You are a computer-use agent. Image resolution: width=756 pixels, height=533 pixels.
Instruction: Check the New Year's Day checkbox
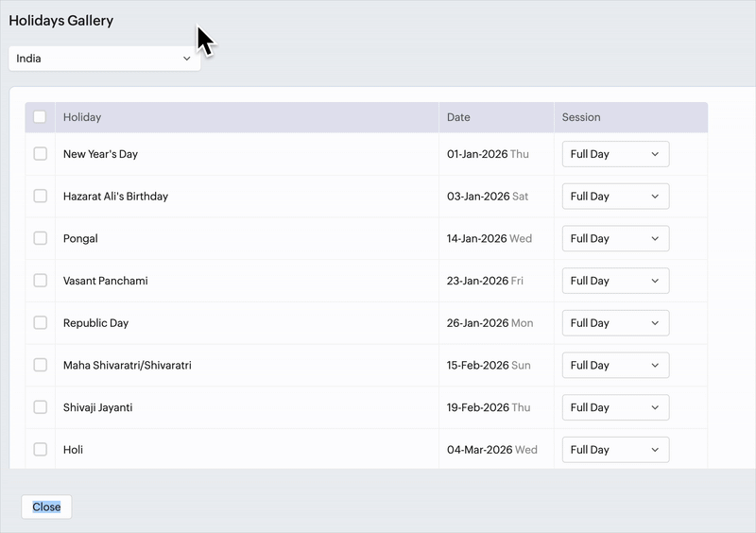click(x=40, y=154)
